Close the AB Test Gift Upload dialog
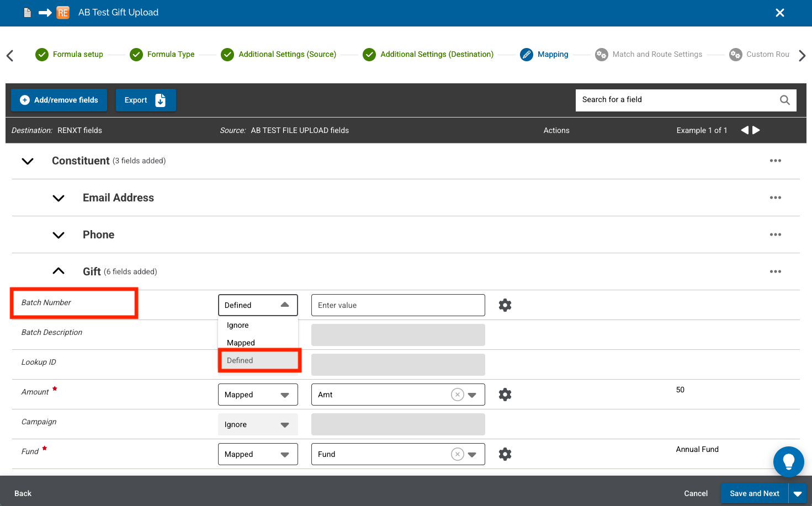The width and height of the screenshot is (812, 506). [x=779, y=13]
